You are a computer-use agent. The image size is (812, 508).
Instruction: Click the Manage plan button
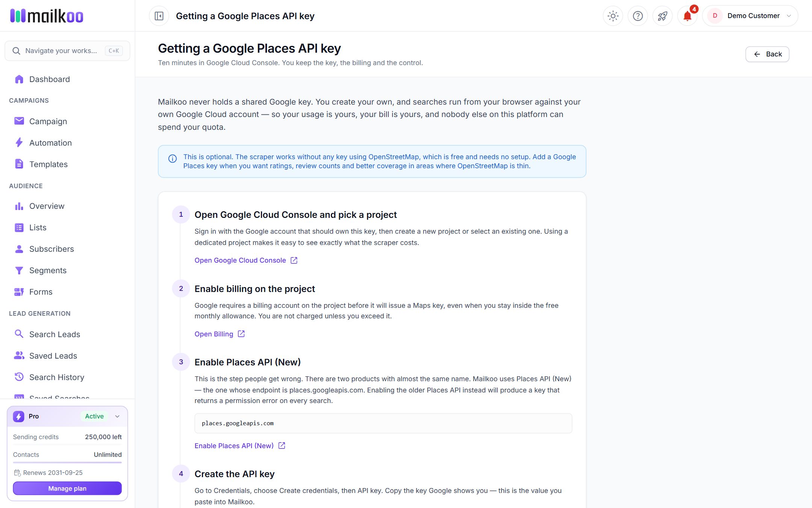click(x=67, y=488)
